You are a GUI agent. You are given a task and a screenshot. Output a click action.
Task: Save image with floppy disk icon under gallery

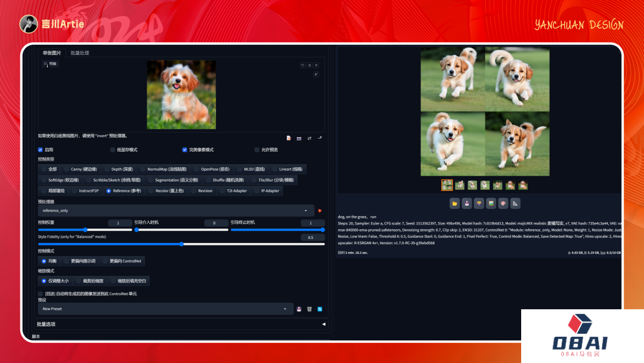pos(466,203)
